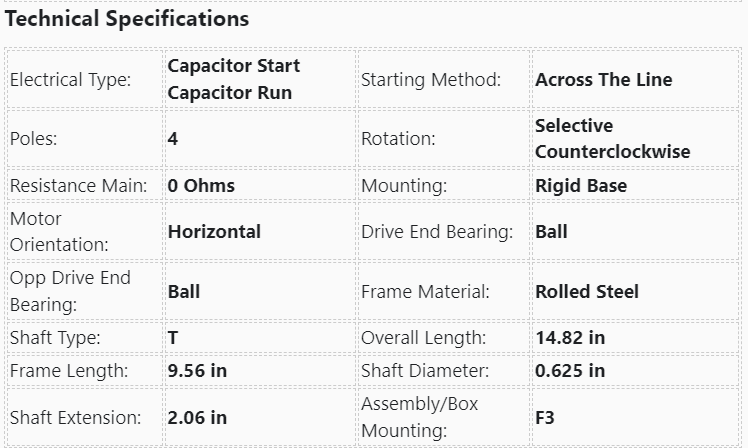Select the Motor Orientation label
The image size is (748, 448).
coord(59,231)
